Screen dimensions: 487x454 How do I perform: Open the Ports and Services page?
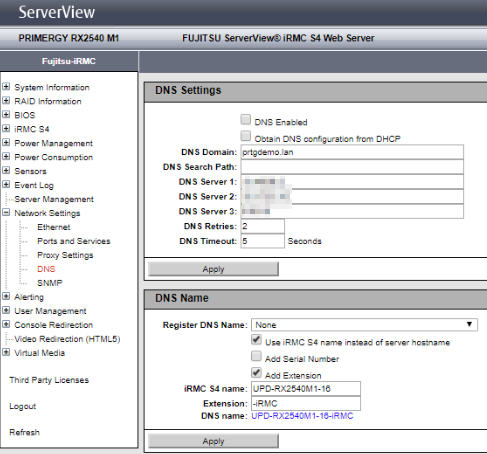click(74, 241)
